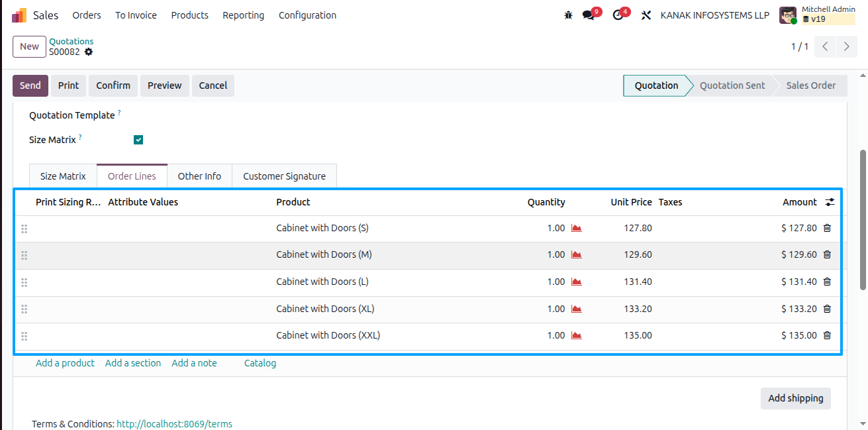Image resolution: width=868 pixels, height=430 pixels.
Task: Click Add a section link
Action: click(133, 363)
